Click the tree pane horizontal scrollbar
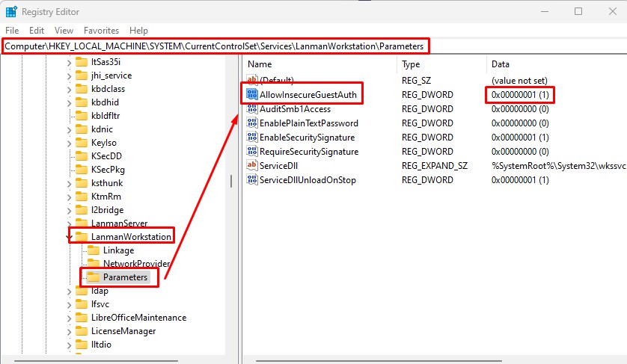 coord(96,361)
